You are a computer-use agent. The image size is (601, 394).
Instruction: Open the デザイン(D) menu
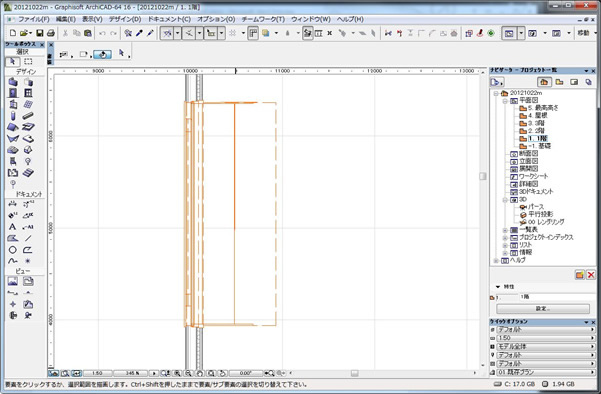(x=125, y=19)
